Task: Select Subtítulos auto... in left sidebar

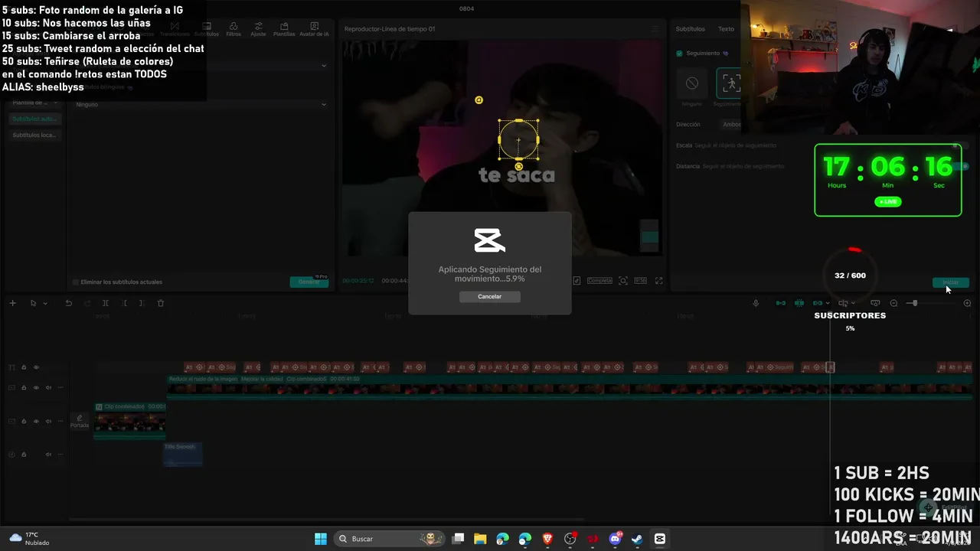Action: pos(34,119)
